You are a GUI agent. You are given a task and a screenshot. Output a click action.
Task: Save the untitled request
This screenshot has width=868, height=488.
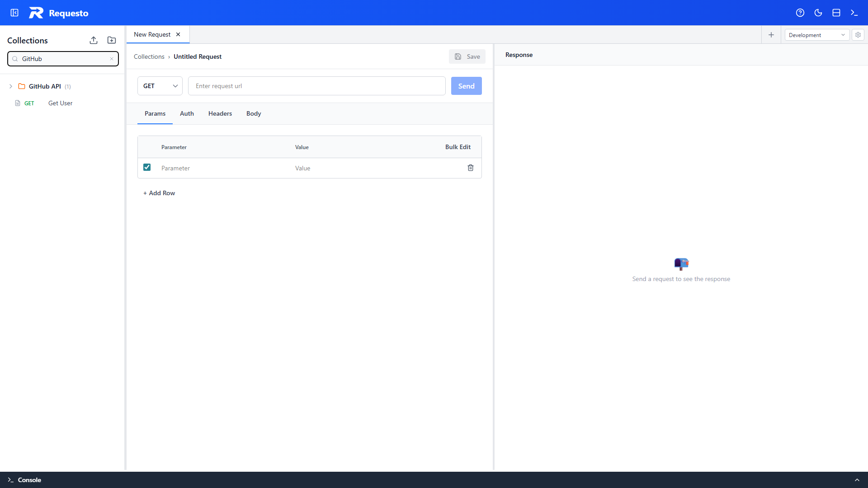[x=467, y=56]
